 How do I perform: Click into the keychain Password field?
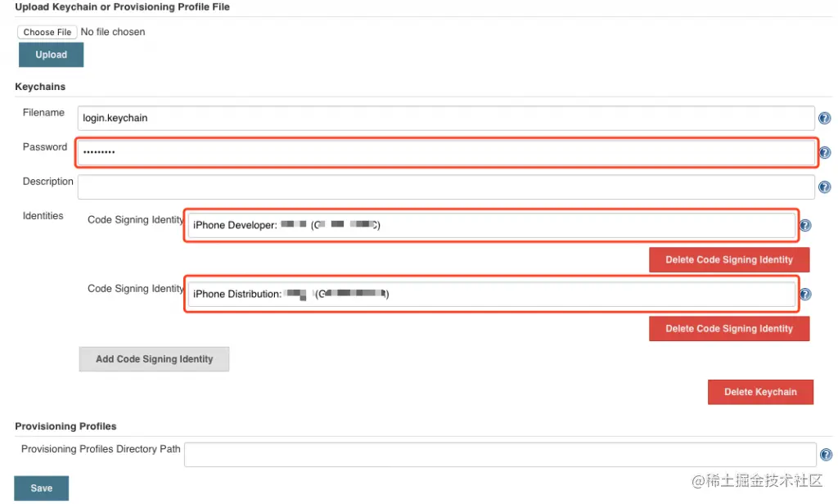[446, 153]
